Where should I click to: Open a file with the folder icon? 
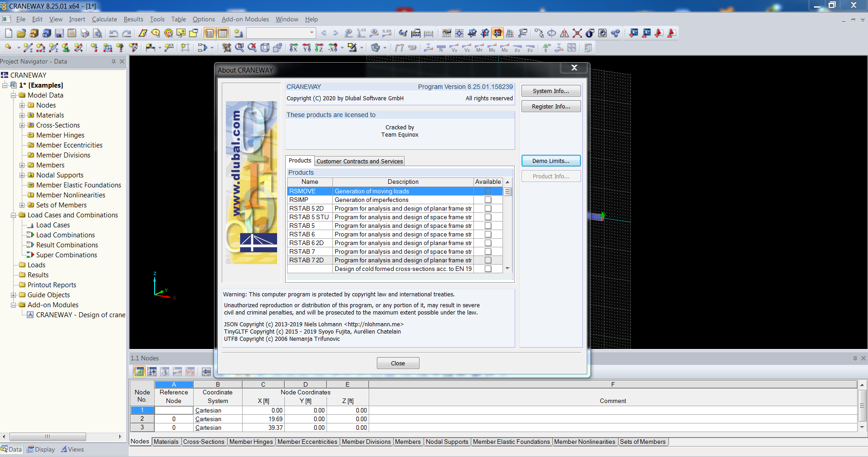tap(21, 33)
